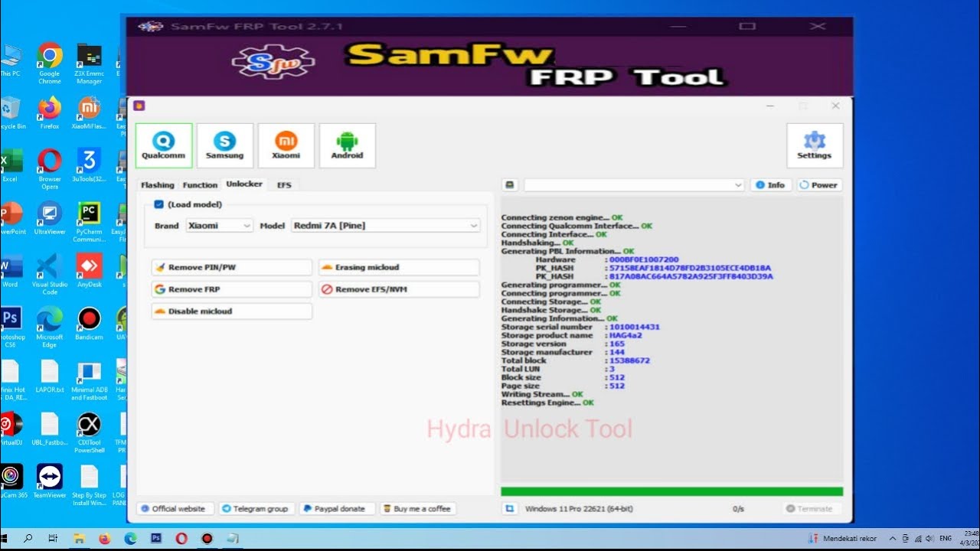
Task: Click Bandicam record icon in taskbar
Action: click(x=207, y=539)
